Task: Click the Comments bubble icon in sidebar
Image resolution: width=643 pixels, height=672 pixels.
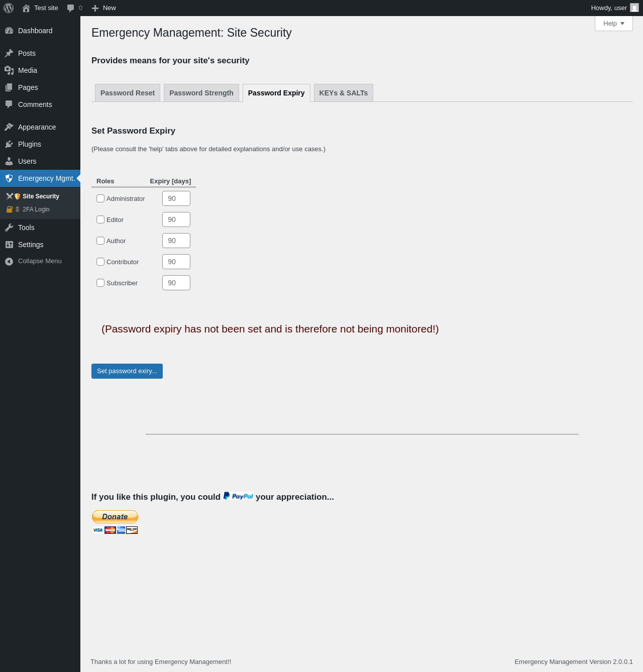Action: [x=9, y=104]
